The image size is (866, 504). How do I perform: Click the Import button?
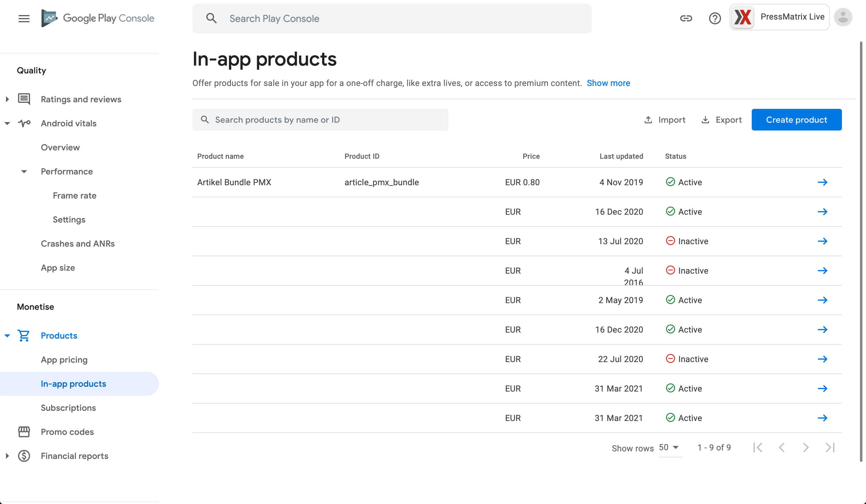[665, 120]
